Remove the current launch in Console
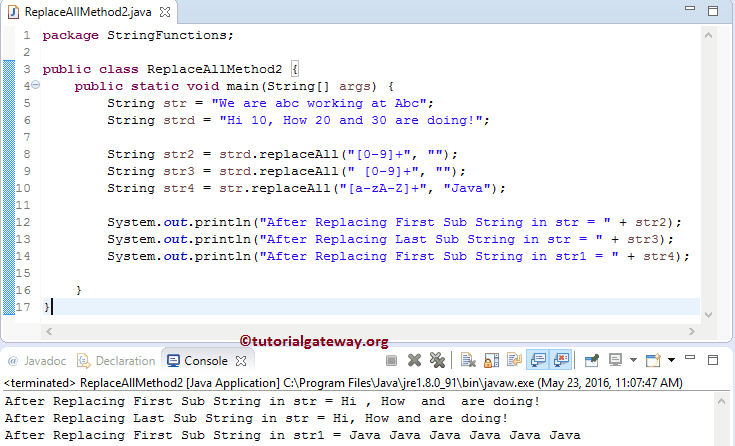 click(414, 360)
